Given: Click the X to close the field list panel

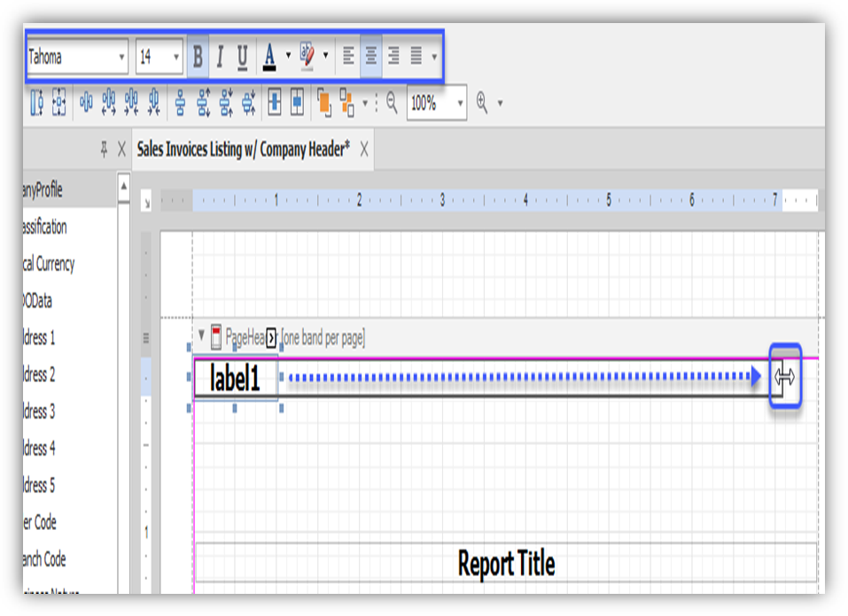Looking at the screenshot, I should 122,151.
